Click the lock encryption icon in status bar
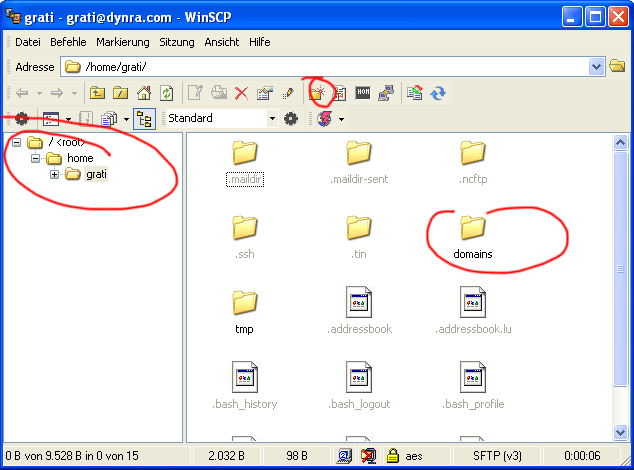 (393, 455)
